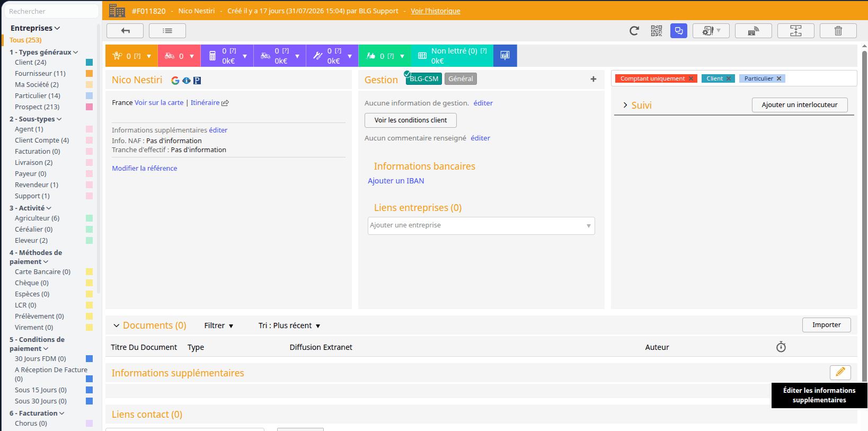Search Nico Nestiri on Google icon
This screenshot has height=431, width=868.
click(175, 81)
